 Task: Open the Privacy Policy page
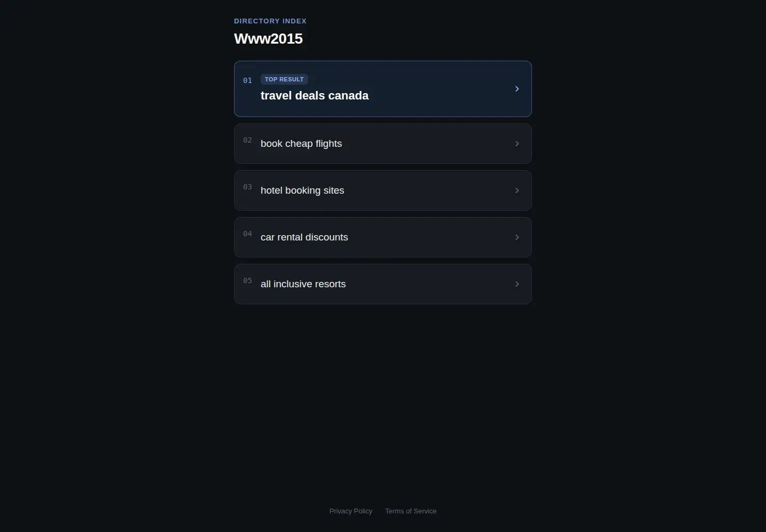(x=351, y=511)
